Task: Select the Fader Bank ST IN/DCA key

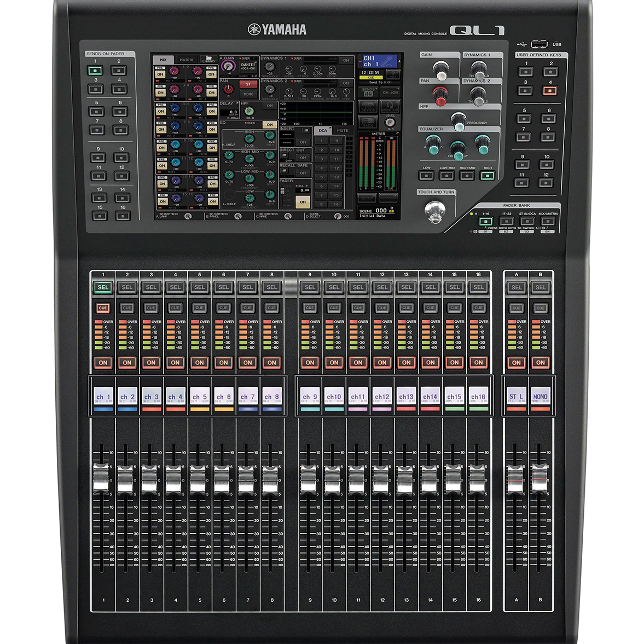Action: coord(527,222)
